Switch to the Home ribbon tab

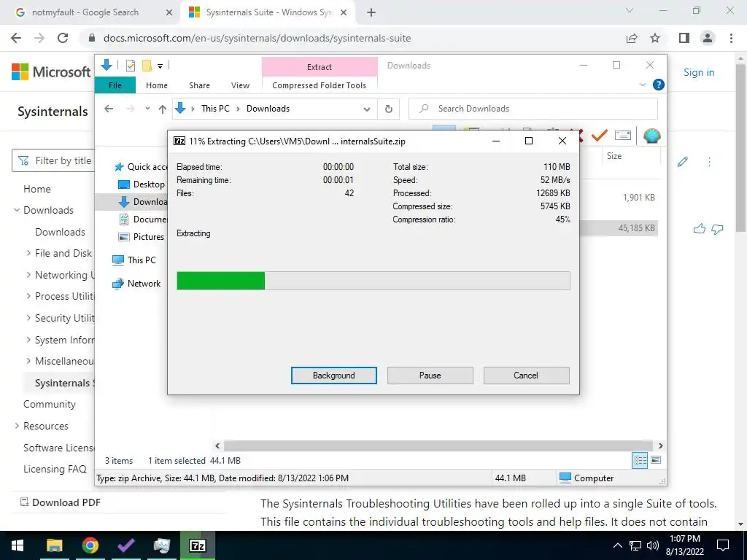tap(157, 85)
